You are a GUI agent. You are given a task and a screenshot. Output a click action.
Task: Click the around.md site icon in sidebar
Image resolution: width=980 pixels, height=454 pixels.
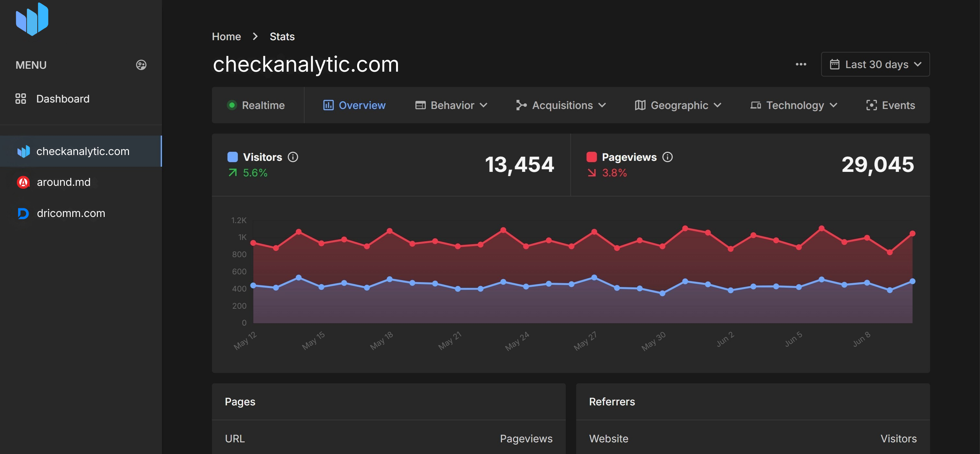(x=23, y=182)
